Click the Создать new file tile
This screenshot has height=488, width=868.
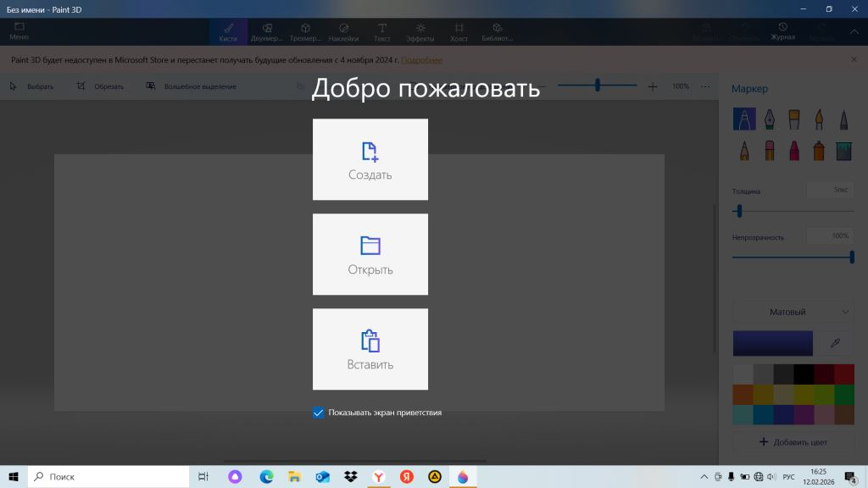coord(370,159)
